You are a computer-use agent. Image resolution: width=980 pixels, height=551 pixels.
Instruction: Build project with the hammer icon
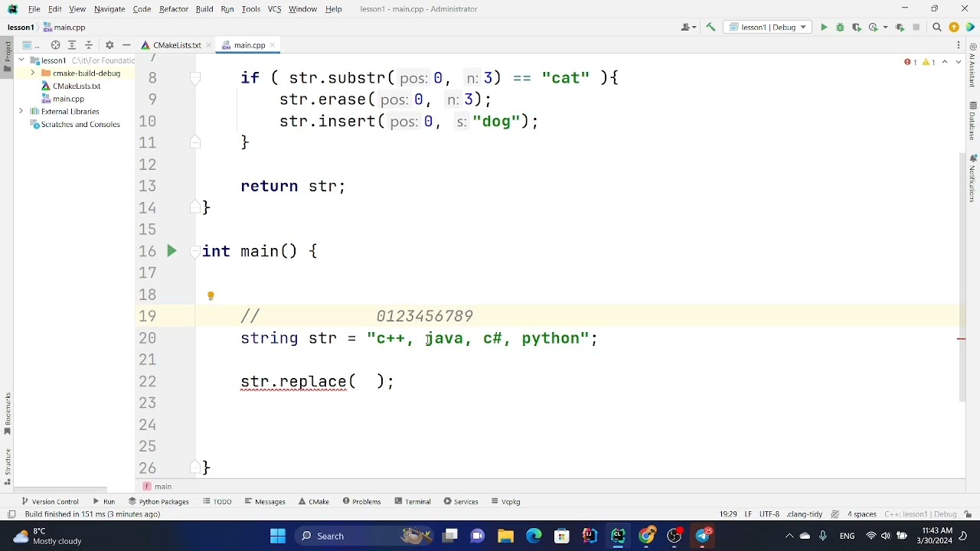[710, 28]
